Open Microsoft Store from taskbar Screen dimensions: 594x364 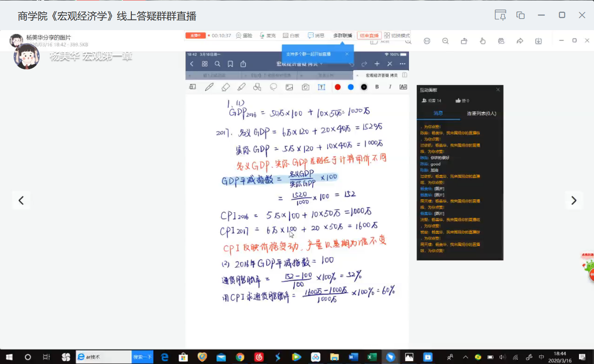(x=183, y=357)
